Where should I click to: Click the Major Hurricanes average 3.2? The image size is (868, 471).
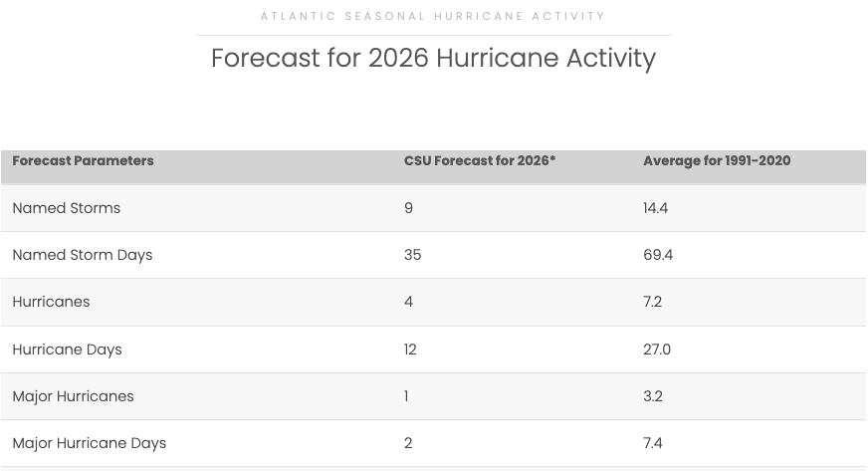click(653, 396)
